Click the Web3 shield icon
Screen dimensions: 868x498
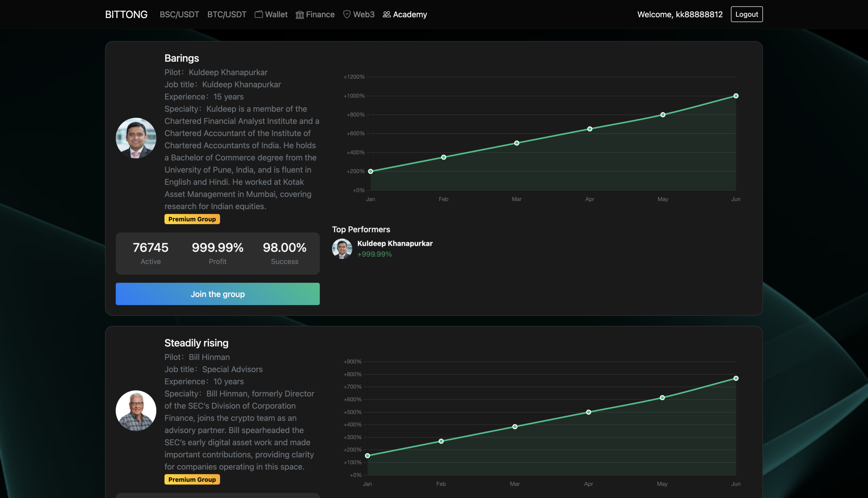coord(347,14)
